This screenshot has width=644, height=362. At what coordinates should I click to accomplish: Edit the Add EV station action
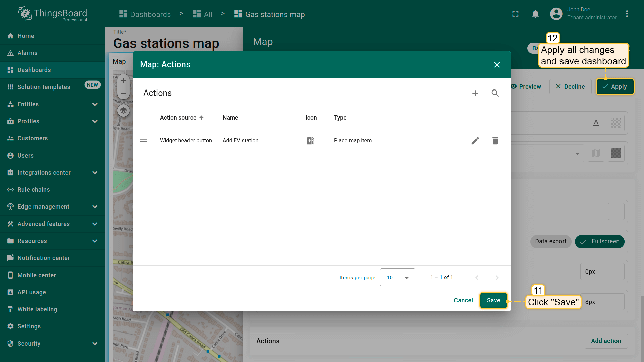tap(475, 141)
